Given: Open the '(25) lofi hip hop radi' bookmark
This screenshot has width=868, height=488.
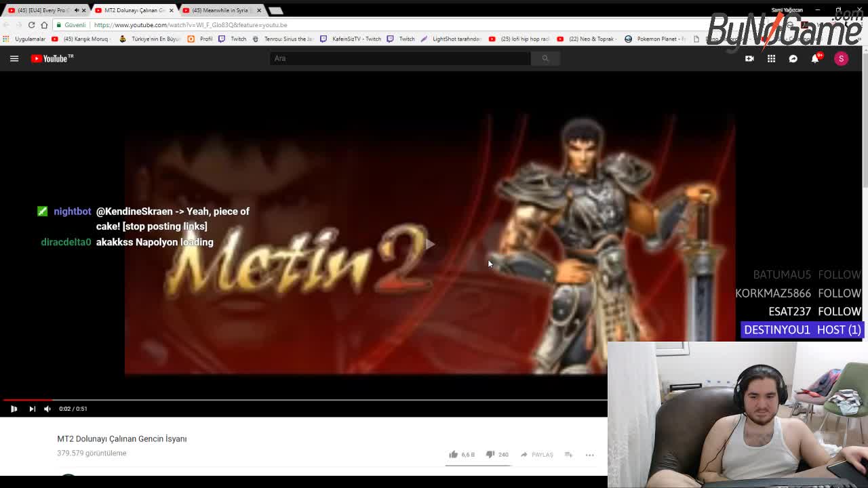Looking at the screenshot, I should point(519,39).
